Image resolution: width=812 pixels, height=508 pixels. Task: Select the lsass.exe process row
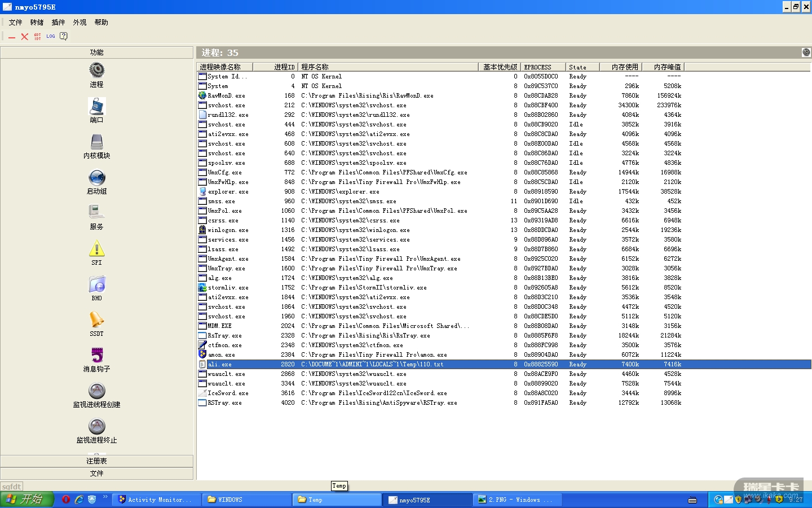tap(504, 249)
